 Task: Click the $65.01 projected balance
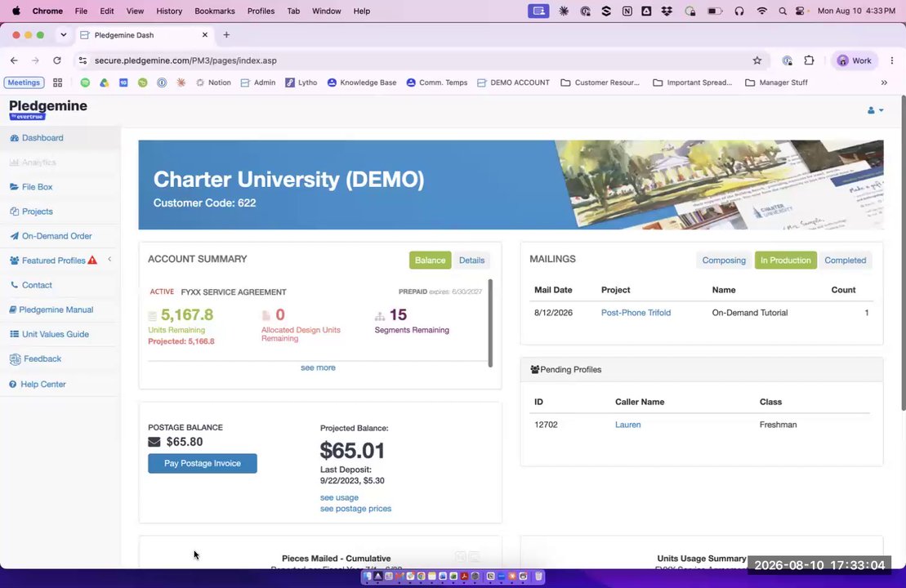click(352, 451)
